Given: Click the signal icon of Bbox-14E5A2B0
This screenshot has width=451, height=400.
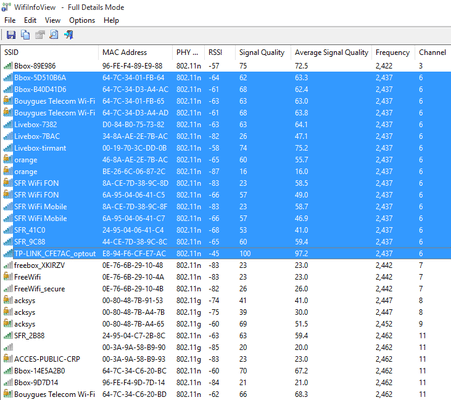Looking at the screenshot, I should 8,371.
